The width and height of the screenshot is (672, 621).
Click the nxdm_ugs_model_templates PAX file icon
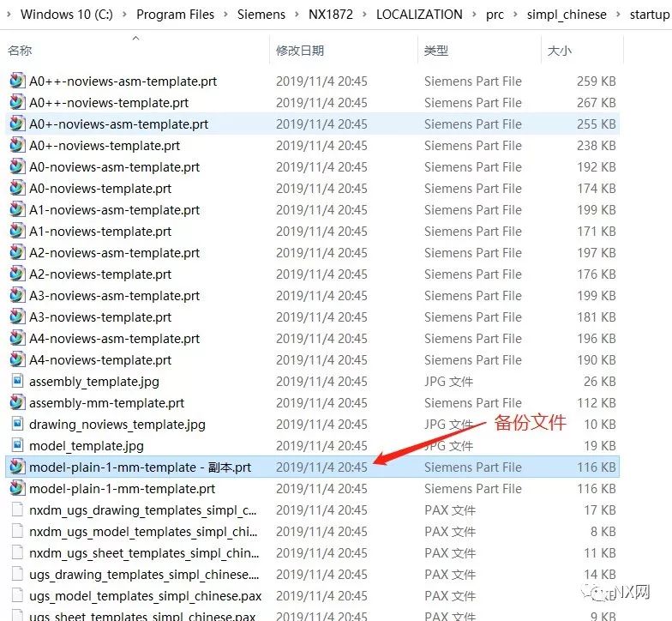pyautogui.click(x=17, y=531)
